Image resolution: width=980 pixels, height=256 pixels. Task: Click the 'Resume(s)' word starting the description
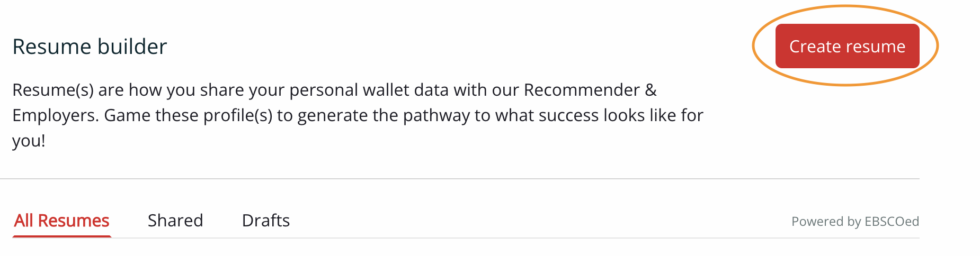point(53,90)
